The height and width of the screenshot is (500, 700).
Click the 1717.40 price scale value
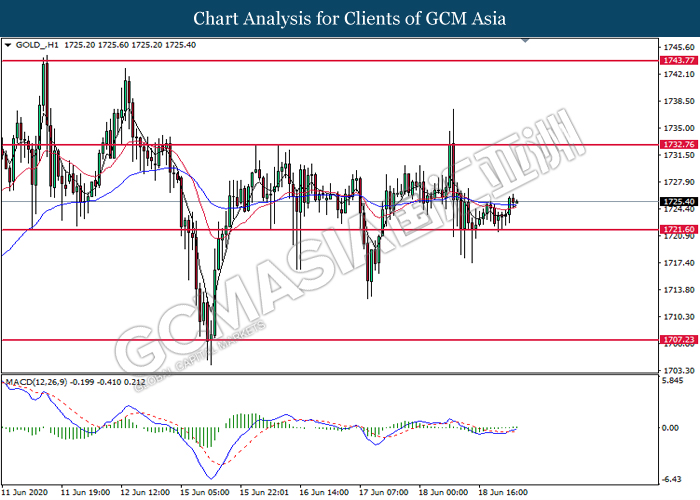pyautogui.click(x=679, y=263)
